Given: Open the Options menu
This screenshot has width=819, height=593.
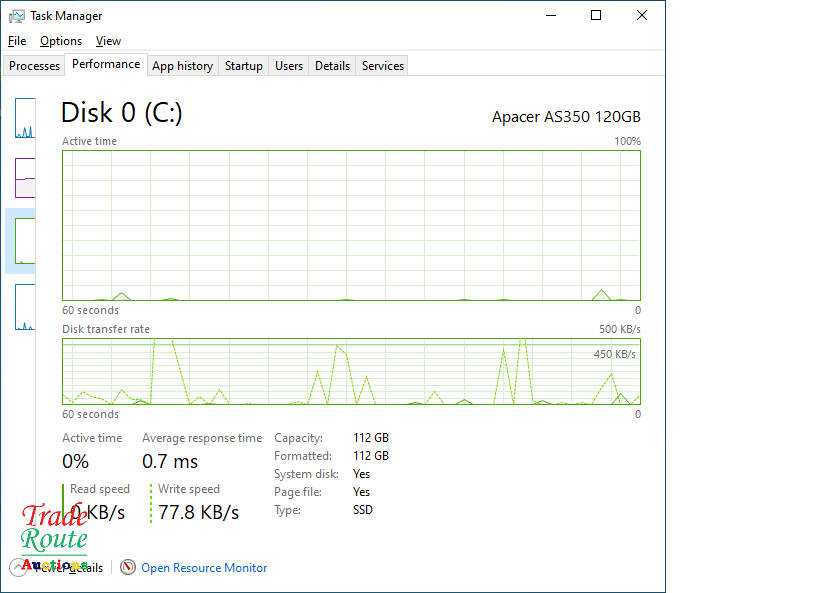Looking at the screenshot, I should click(61, 41).
